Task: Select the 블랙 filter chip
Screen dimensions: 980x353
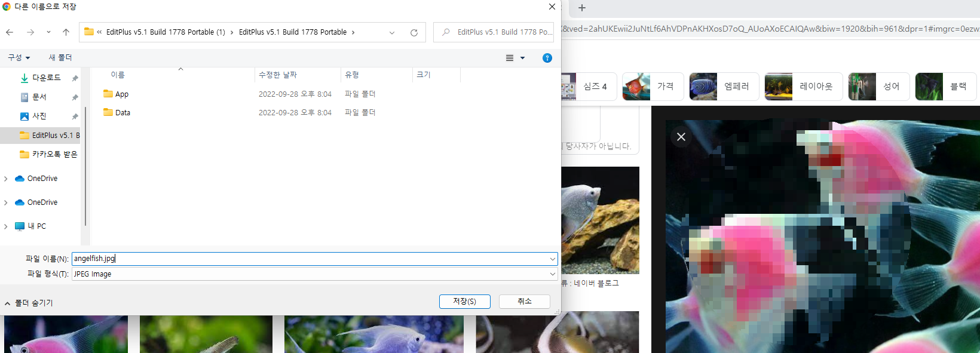Action: (x=945, y=87)
